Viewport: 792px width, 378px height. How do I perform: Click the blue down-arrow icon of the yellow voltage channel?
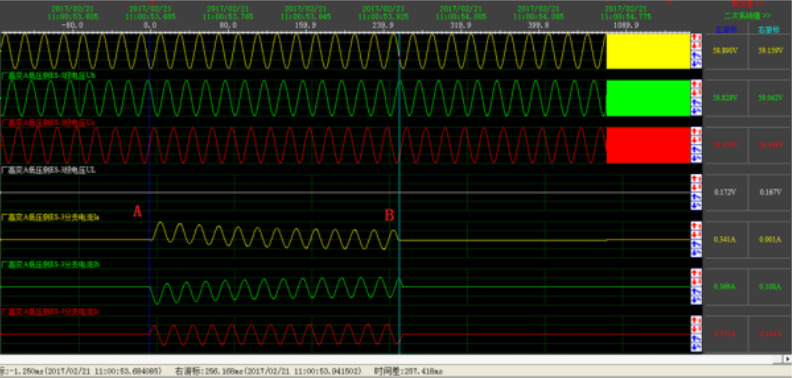click(697, 63)
